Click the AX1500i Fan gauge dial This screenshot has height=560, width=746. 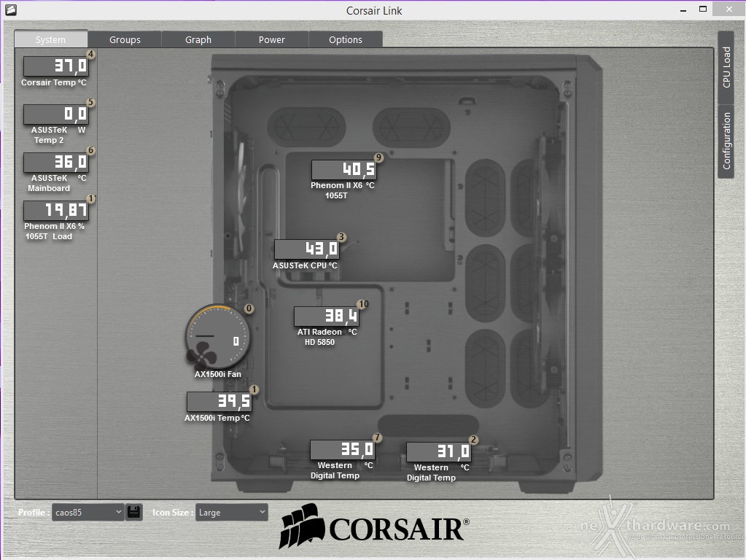point(217,337)
